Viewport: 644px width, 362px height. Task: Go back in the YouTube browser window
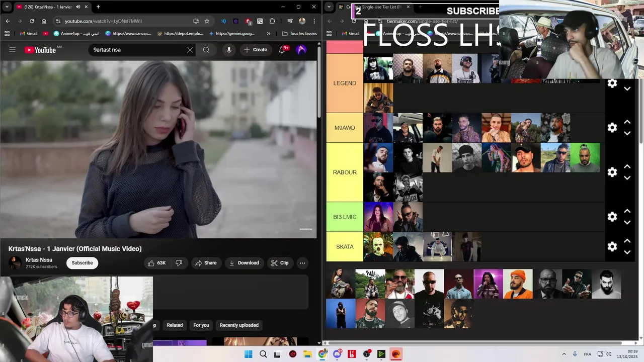[8, 21]
